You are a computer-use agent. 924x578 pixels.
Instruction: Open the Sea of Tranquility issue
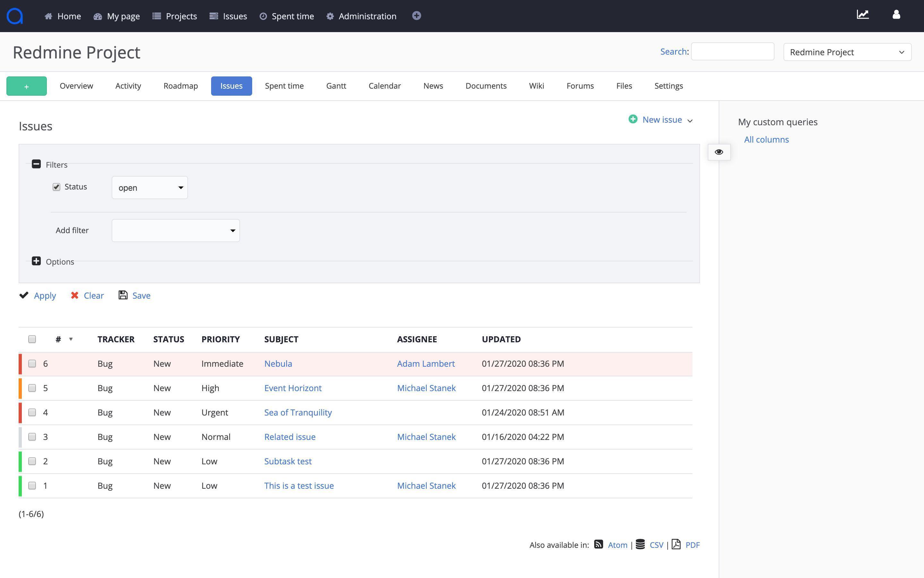pos(298,413)
